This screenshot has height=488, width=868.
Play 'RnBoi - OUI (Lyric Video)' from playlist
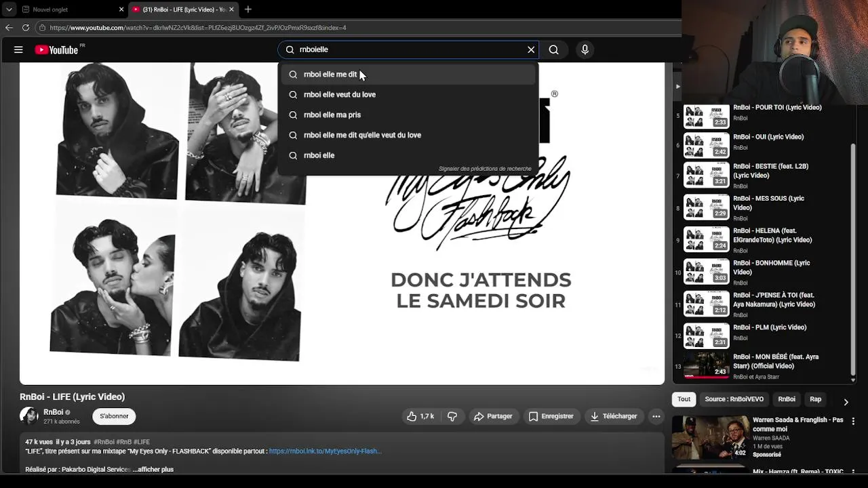pos(761,144)
